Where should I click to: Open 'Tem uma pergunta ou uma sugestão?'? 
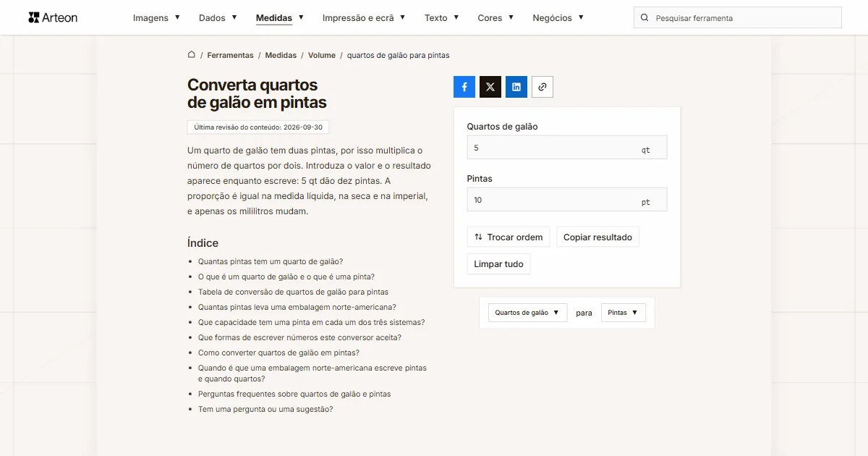click(265, 409)
